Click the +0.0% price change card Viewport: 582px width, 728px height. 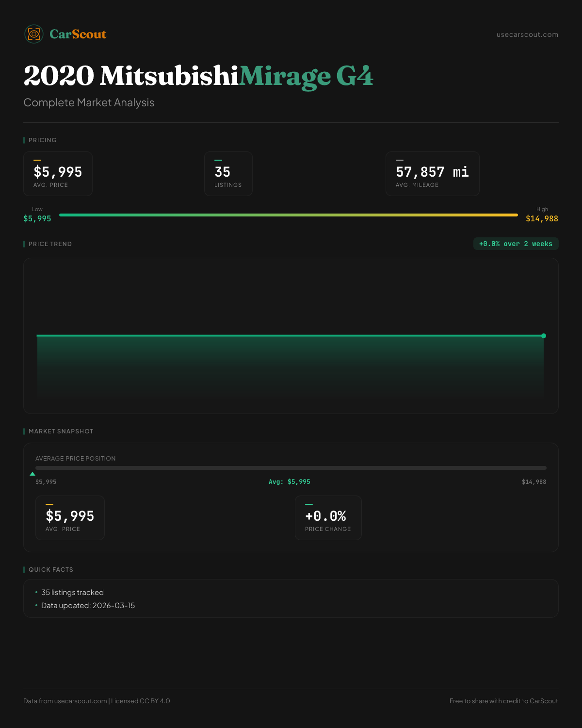tap(328, 518)
